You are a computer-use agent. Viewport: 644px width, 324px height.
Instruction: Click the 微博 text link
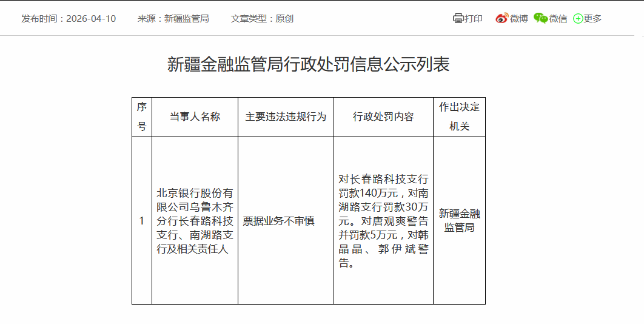(518, 18)
